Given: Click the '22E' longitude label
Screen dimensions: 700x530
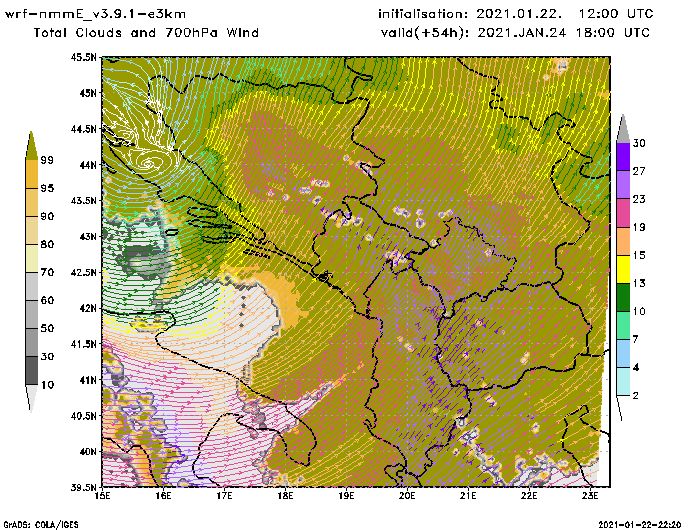Looking at the screenshot, I should pyautogui.click(x=529, y=496).
